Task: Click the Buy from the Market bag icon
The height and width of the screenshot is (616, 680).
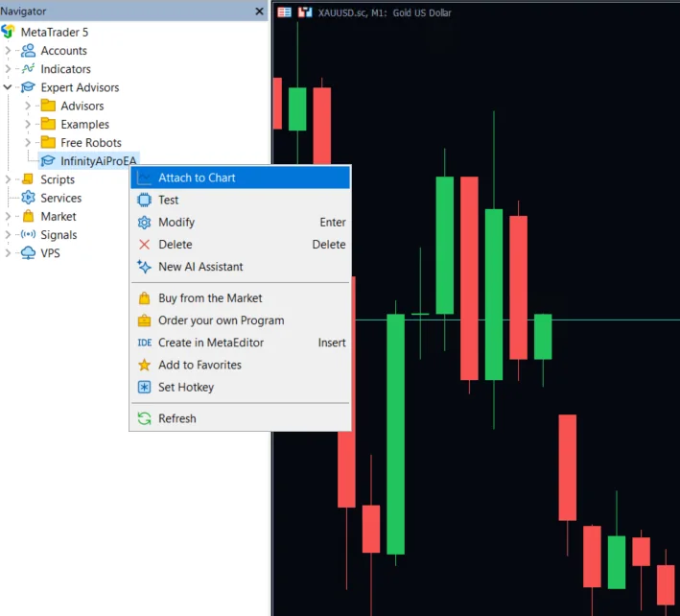Action: (x=144, y=298)
